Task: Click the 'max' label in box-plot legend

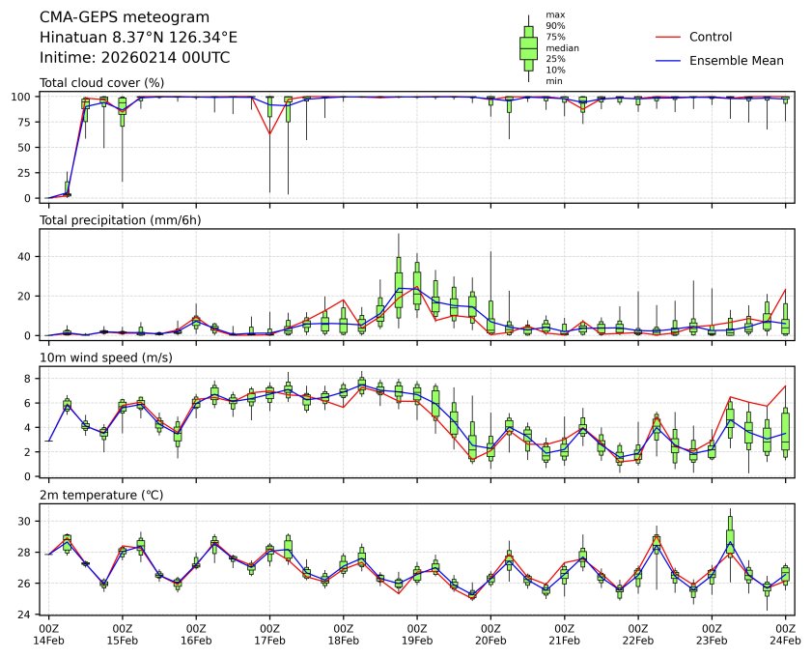Action: point(554,14)
